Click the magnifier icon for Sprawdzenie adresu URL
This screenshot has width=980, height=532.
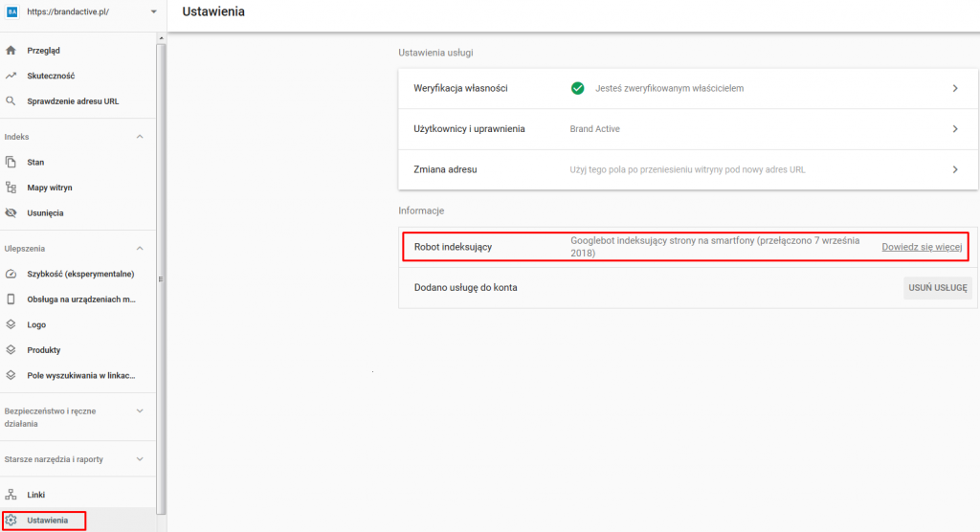click(11, 101)
